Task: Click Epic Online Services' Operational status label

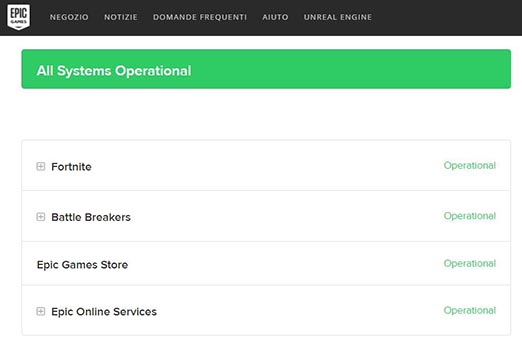Action: pos(470,310)
